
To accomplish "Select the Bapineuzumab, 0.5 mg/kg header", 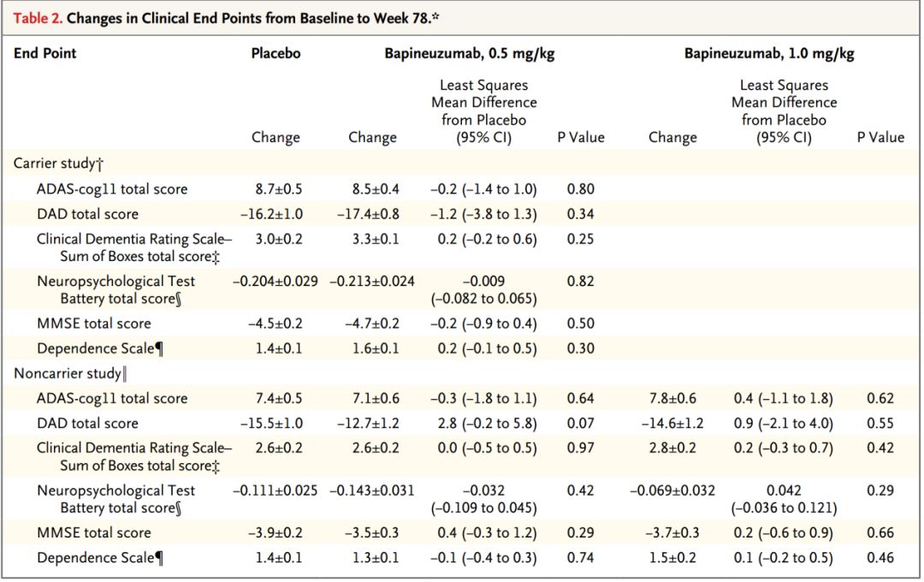I will [x=469, y=53].
